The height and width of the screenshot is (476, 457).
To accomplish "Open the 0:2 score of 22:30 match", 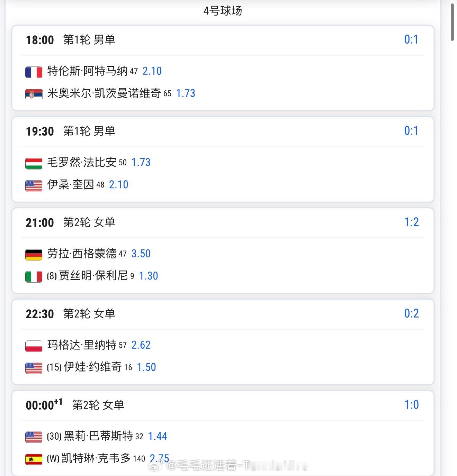I will [411, 313].
